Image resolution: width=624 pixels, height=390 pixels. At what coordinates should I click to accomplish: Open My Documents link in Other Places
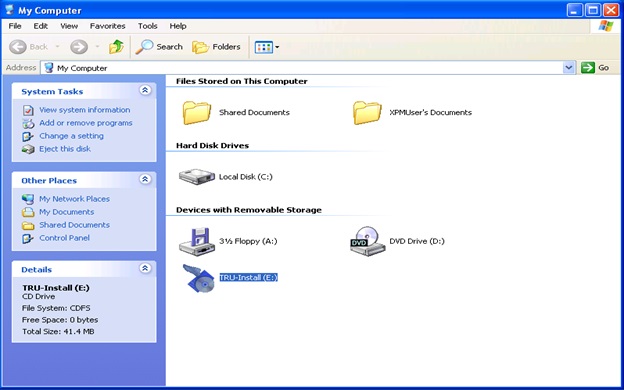click(66, 212)
